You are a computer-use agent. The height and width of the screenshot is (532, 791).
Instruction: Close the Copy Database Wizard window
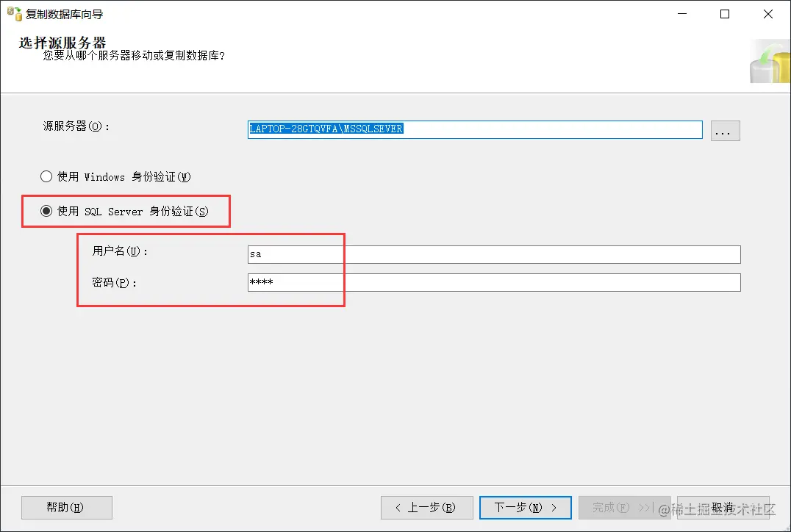pyautogui.click(x=767, y=14)
